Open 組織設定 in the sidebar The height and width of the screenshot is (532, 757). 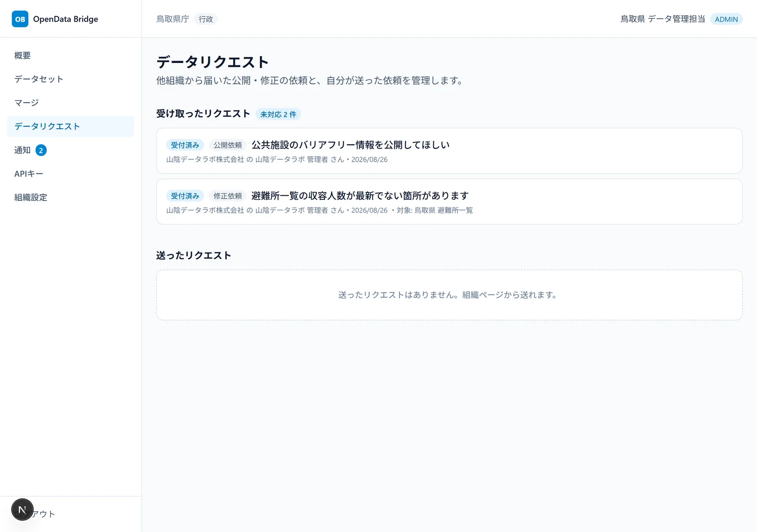[x=70, y=197]
